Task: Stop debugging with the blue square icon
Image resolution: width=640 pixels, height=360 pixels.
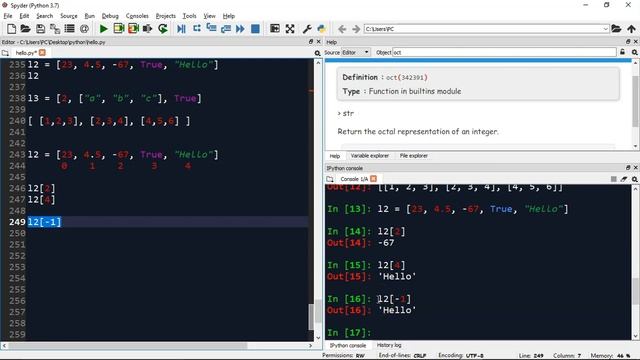Action: click(255, 29)
